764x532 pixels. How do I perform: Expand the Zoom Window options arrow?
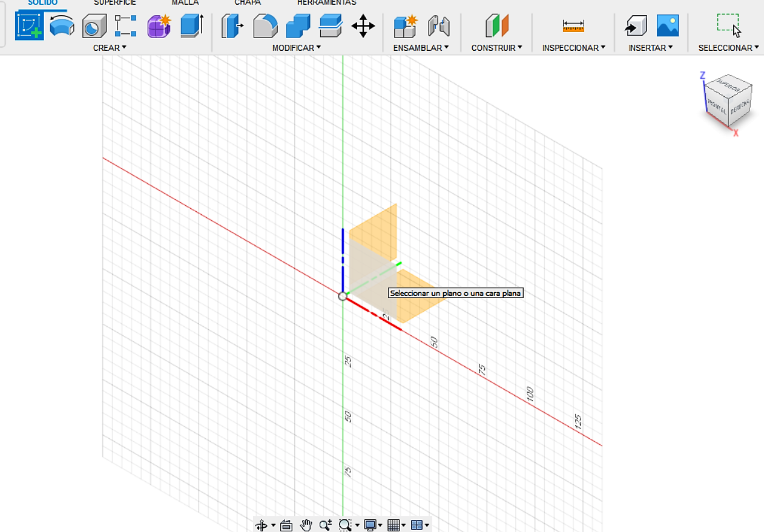(x=357, y=526)
